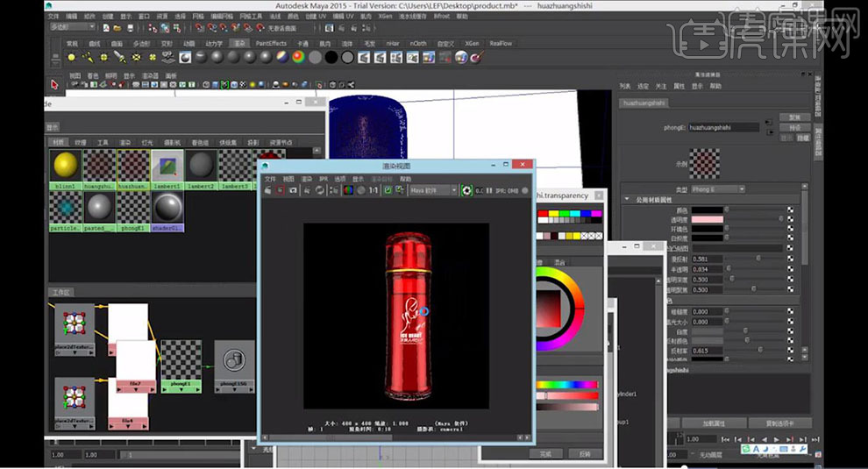Viewport: 868px width, 469px height.
Task: Click the layered shader striped sphere icon
Action: click(282, 57)
